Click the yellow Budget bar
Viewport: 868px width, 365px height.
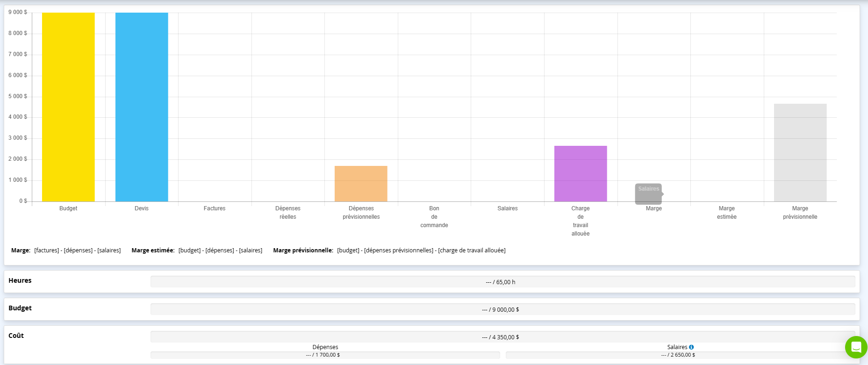tap(68, 107)
